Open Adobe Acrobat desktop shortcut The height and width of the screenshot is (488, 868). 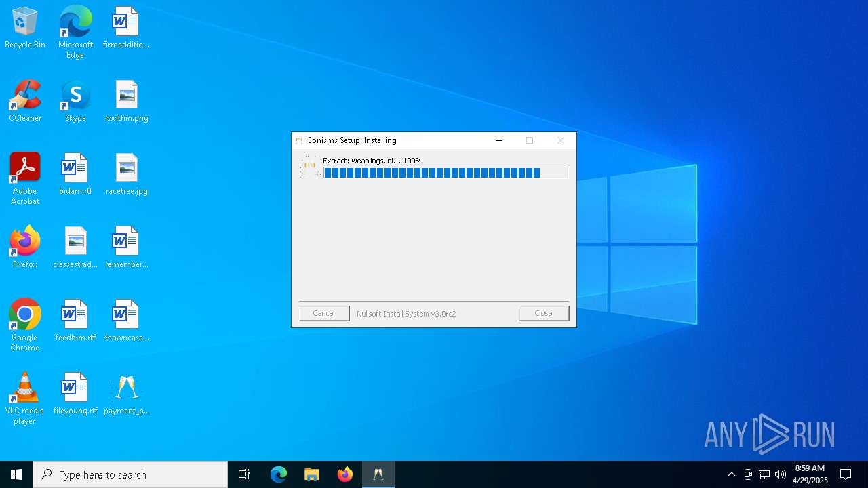point(25,179)
